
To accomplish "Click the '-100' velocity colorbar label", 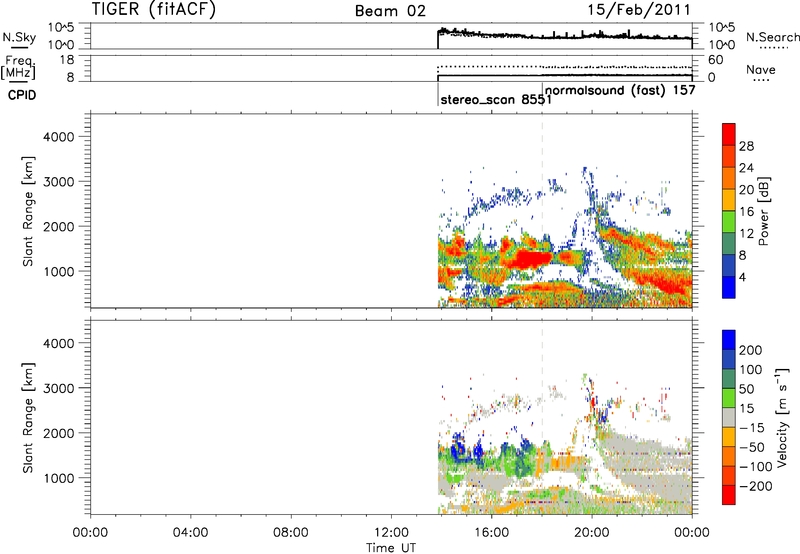I will (x=756, y=467).
